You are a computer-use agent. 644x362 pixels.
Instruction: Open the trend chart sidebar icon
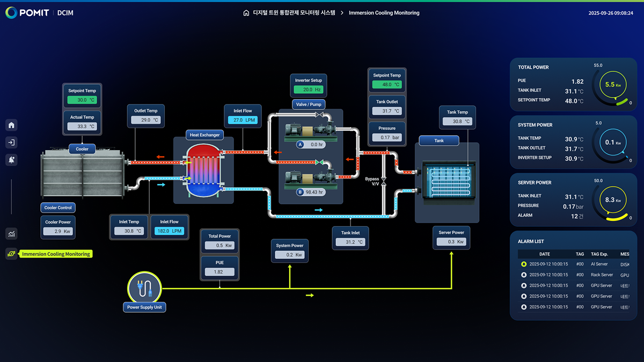(x=11, y=233)
